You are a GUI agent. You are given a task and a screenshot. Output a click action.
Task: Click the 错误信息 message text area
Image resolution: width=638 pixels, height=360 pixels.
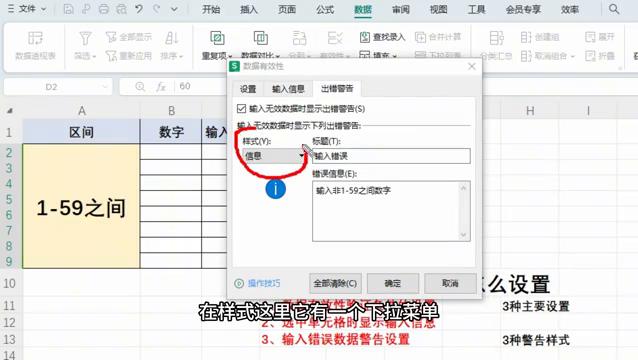coord(387,211)
